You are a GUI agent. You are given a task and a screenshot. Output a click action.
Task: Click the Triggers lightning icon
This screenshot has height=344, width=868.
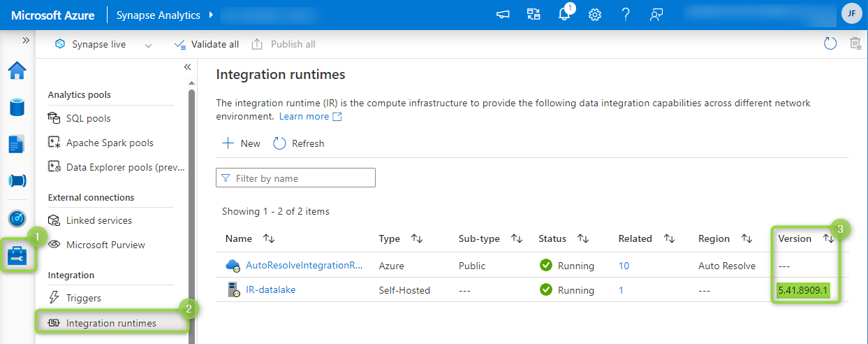click(54, 298)
